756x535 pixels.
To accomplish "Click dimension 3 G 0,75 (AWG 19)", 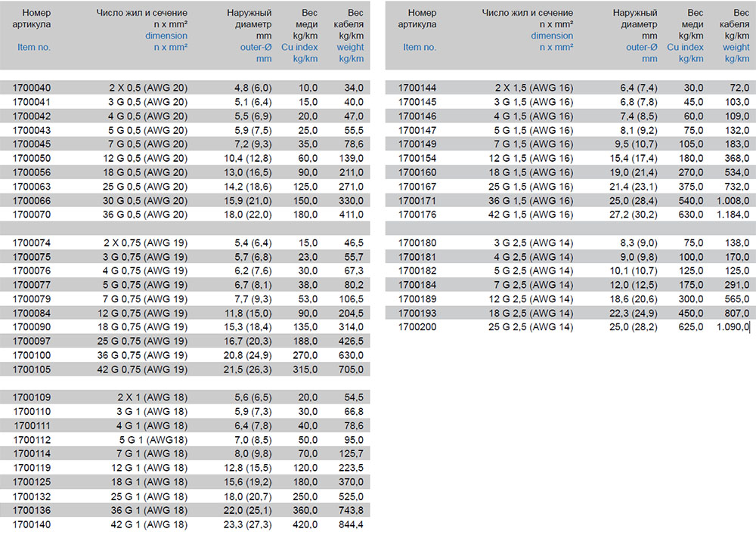I will pyautogui.click(x=146, y=257).
